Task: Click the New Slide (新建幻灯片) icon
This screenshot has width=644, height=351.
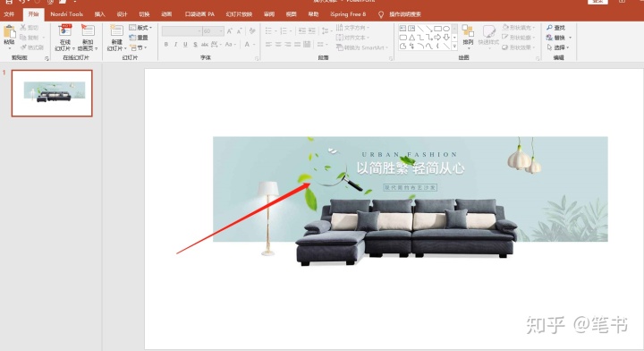Action: point(116,30)
